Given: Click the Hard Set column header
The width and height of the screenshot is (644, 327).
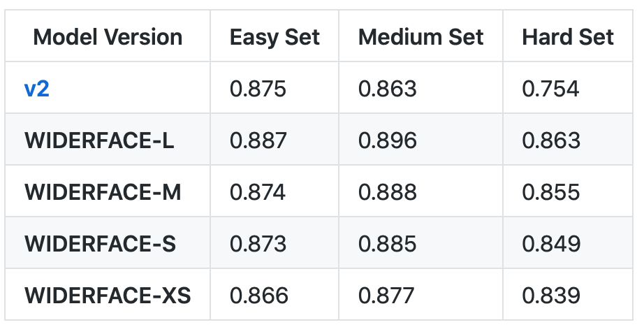Looking at the screenshot, I should click(567, 37).
